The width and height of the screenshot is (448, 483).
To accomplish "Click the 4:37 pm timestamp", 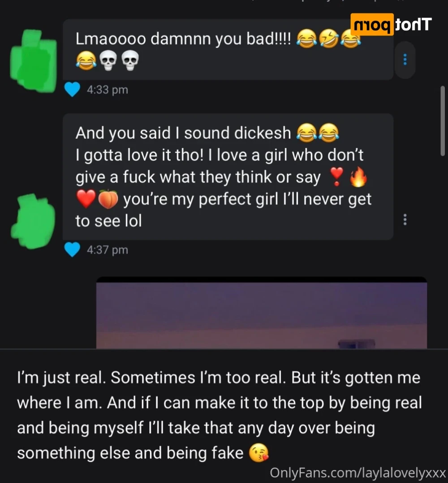I will (x=108, y=250).
